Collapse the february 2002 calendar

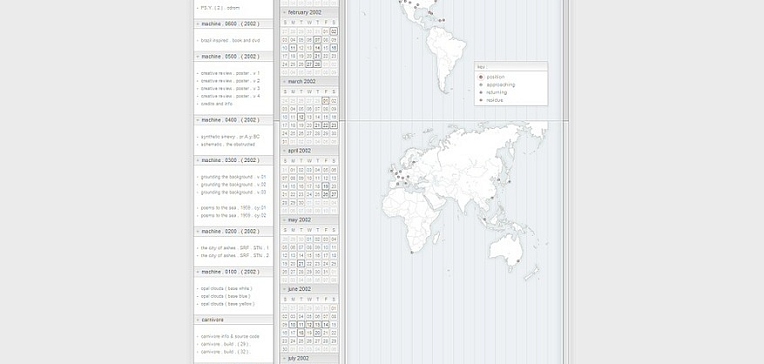(x=284, y=12)
